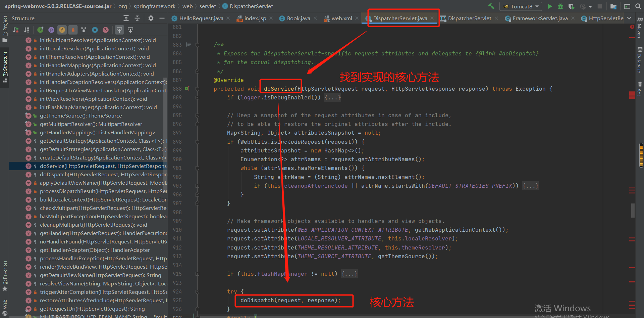Expand folded block at line 915

[197, 274]
